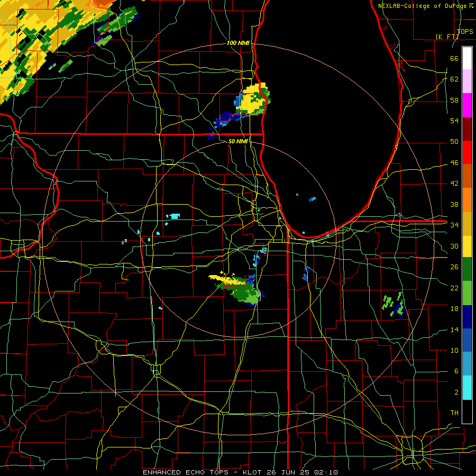Click the yellow echo cell on Lake Michigan's west shore
Image resolution: width=476 pixels, height=476 pixels.
[253, 99]
